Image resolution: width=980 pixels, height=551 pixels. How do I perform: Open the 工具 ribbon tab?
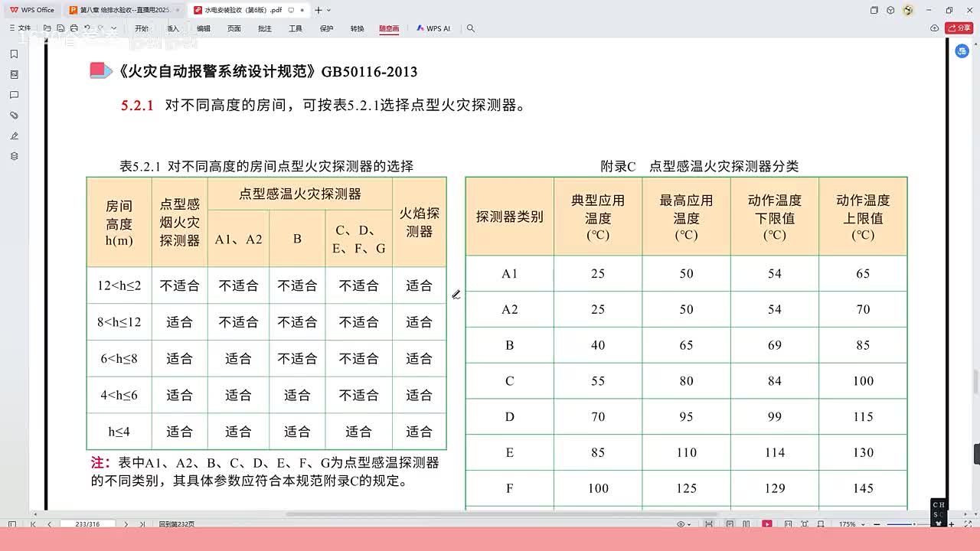[296, 28]
